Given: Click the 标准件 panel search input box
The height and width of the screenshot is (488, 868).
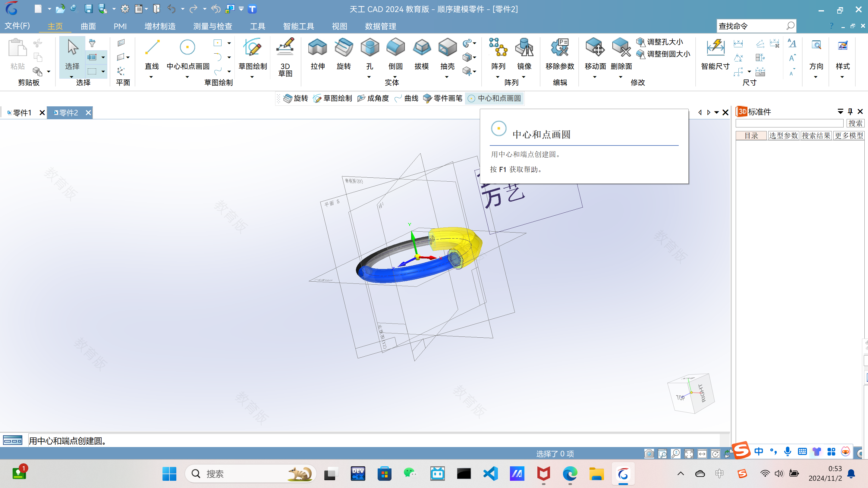Looking at the screenshot, I should point(789,123).
